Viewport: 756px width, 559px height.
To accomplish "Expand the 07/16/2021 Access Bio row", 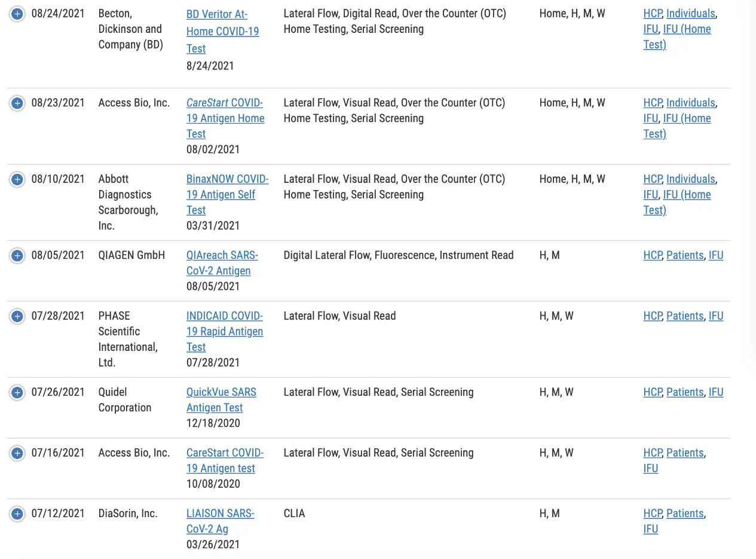I will click(17, 453).
